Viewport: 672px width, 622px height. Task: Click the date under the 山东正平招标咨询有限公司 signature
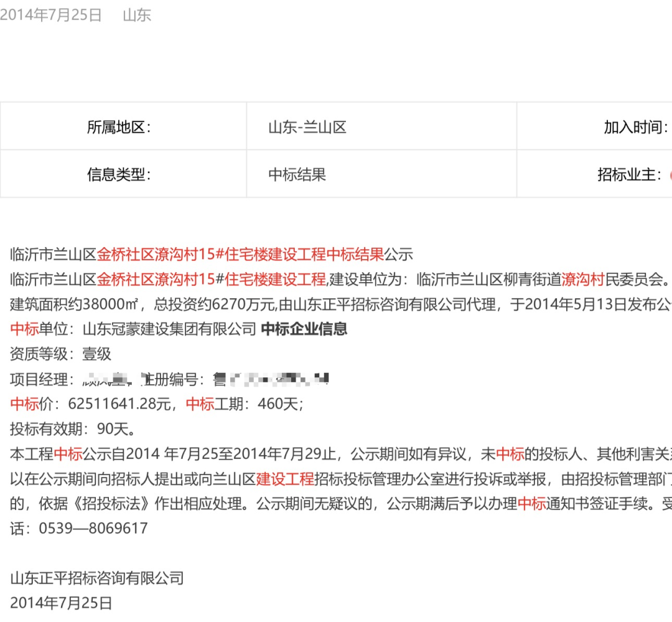pyautogui.click(x=61, y=603)
